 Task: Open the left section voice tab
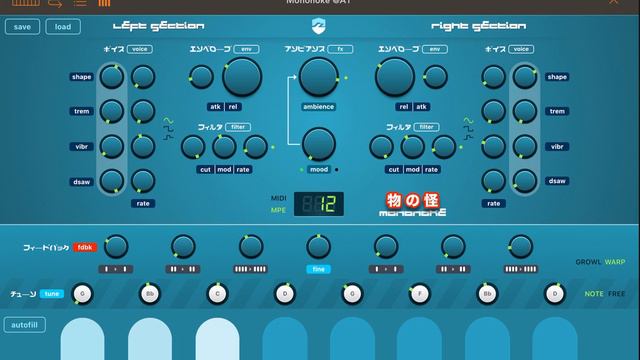click(x=140, y=49)
